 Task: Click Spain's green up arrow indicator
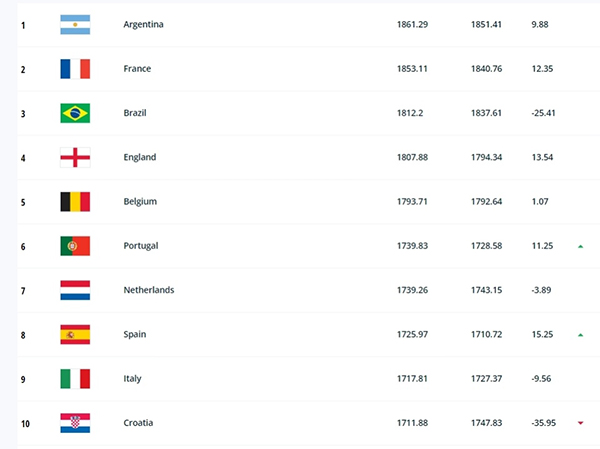pyautogui.click(x=581, y=334)
